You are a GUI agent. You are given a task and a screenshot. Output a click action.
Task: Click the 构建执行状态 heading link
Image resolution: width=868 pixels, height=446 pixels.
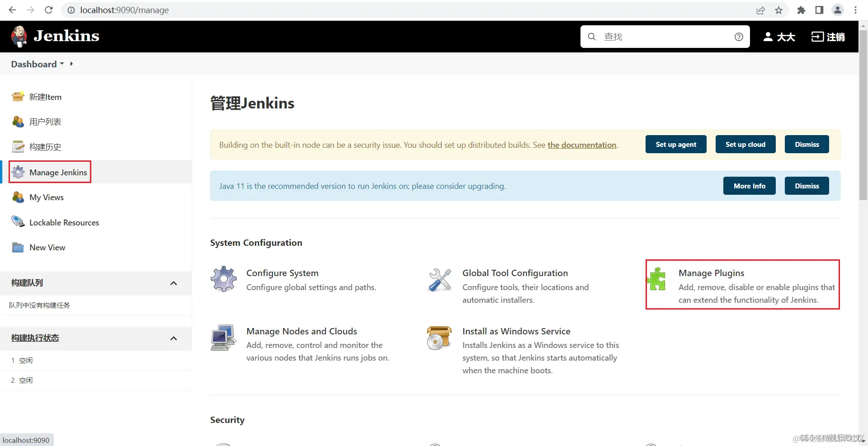35,338
